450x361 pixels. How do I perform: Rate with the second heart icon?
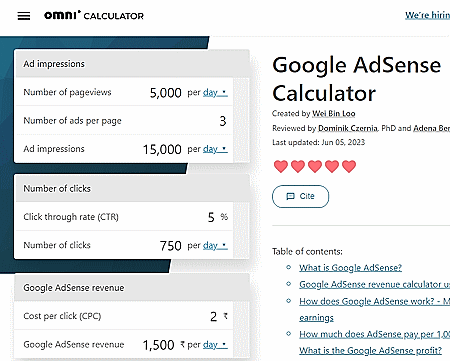coord(298,166)
